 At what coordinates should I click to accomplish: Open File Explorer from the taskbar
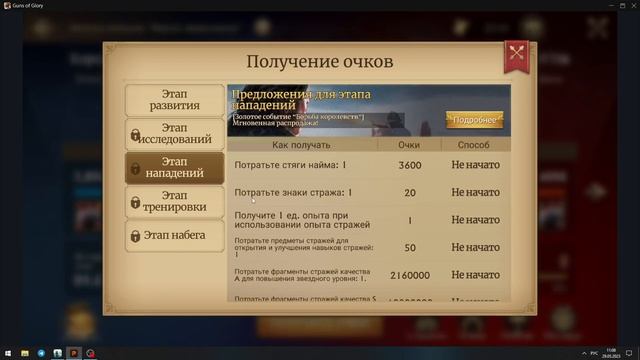point(25,353)
